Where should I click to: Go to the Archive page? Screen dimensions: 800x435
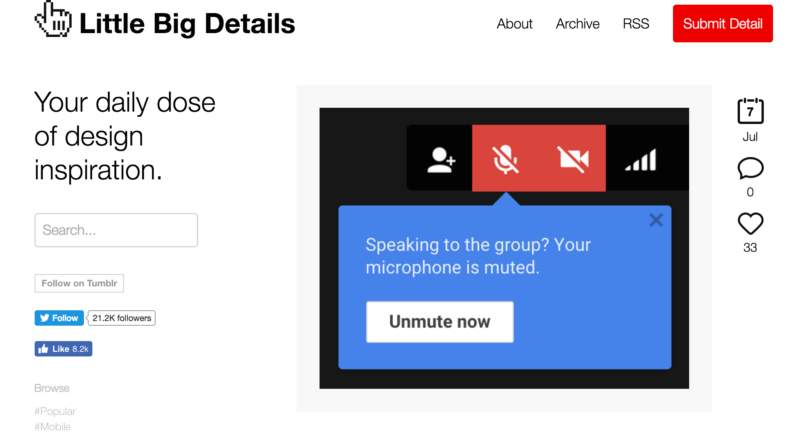pyautogui.click(x=577, y=24)
